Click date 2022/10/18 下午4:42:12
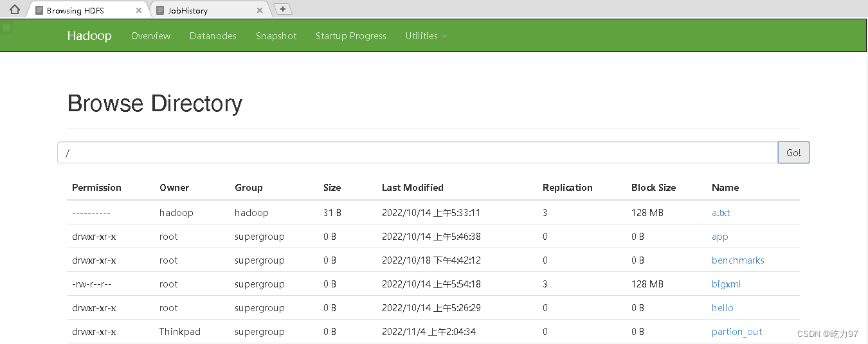The width and height of the screenshot is (868, 344). pos(431,260)
